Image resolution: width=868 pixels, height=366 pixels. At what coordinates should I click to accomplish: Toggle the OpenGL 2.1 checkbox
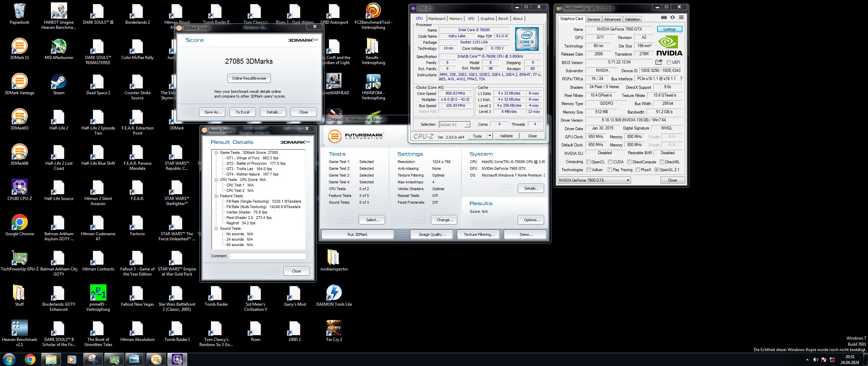pos(656,170)
